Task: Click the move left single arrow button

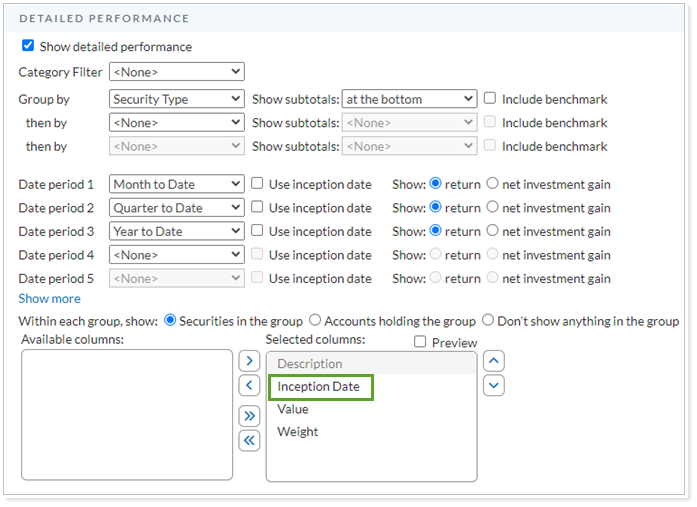Action: pyautogui.click(x=249, y=386)
